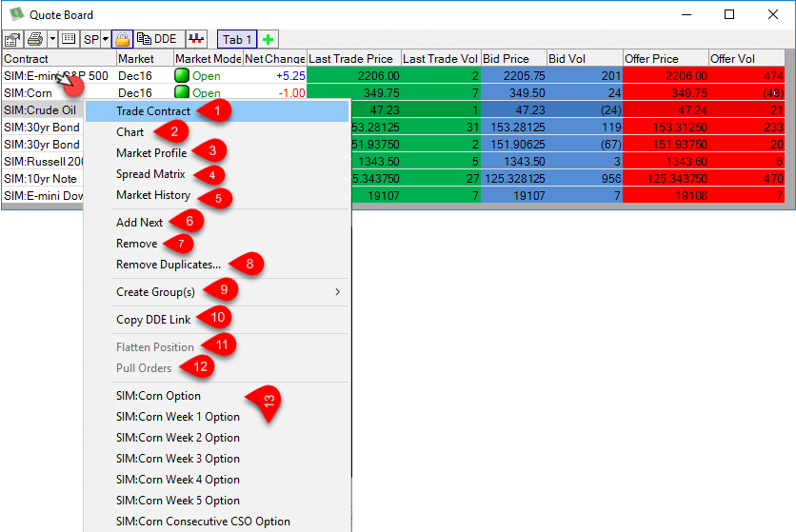
Task: Click green market mode indicator for E-mini S&P
Action: point(182,76)
